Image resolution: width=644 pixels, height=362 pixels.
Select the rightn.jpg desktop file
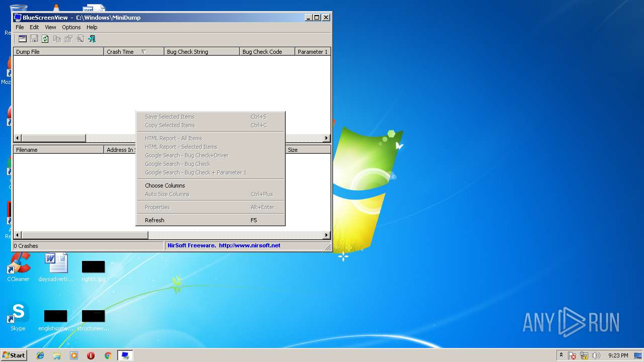tap(94, 270)
